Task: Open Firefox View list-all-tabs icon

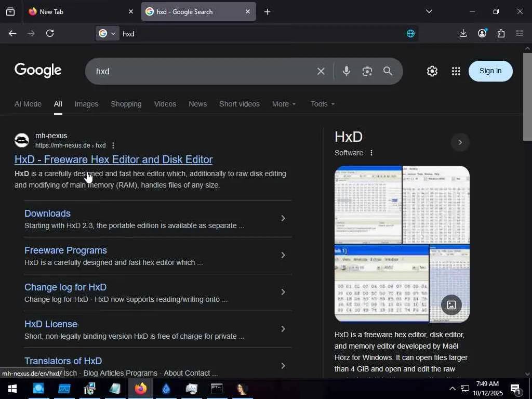Action: pyautogui.click(x=10, y=11)
